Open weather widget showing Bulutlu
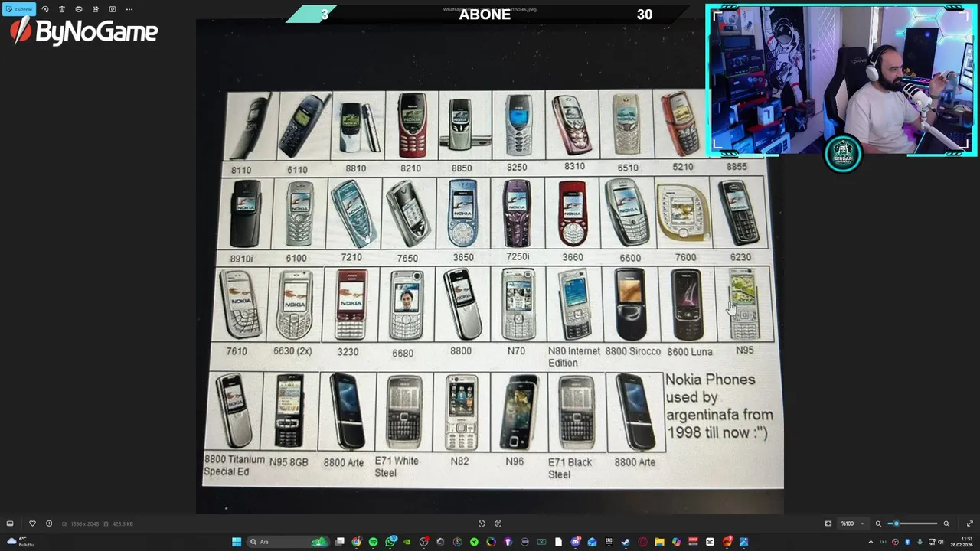The height and width of the screenshot is (551, 980). tap(20, 542)
